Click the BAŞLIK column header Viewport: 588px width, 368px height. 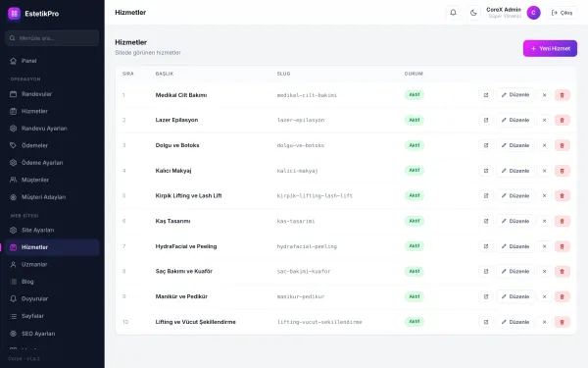tap(165, 74)
